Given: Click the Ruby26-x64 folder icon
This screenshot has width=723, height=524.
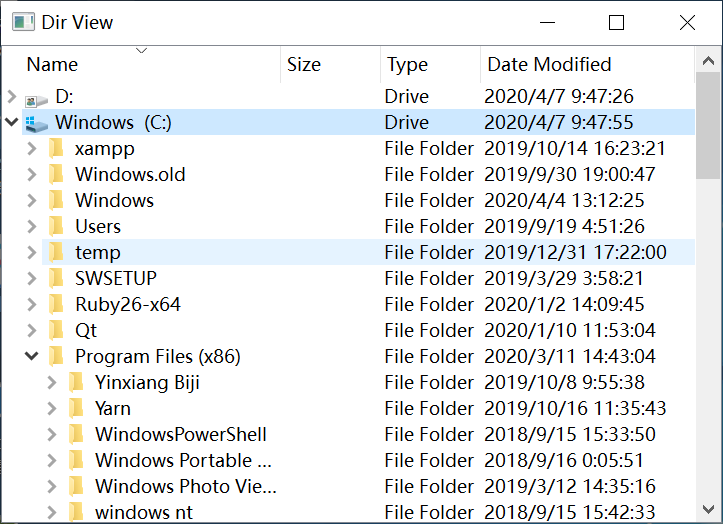Looking at the screenshot, I should pos(56,305).
